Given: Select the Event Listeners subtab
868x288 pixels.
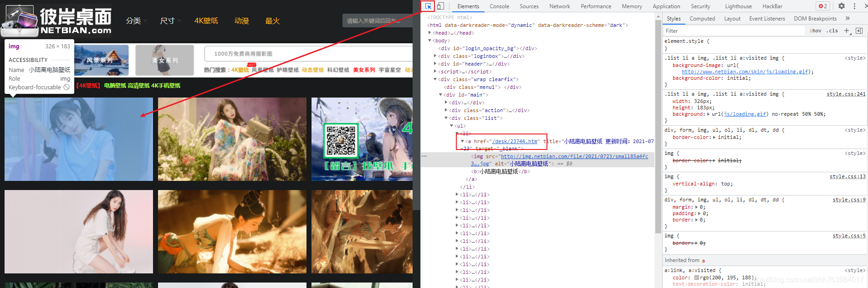Looking at the screenshot, I should [767, 19].
